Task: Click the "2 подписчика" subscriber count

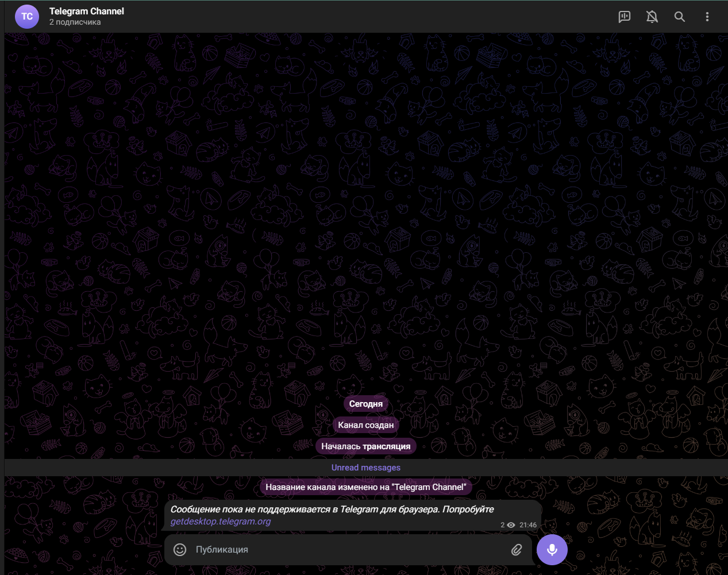Action: [x=75, y=22]
